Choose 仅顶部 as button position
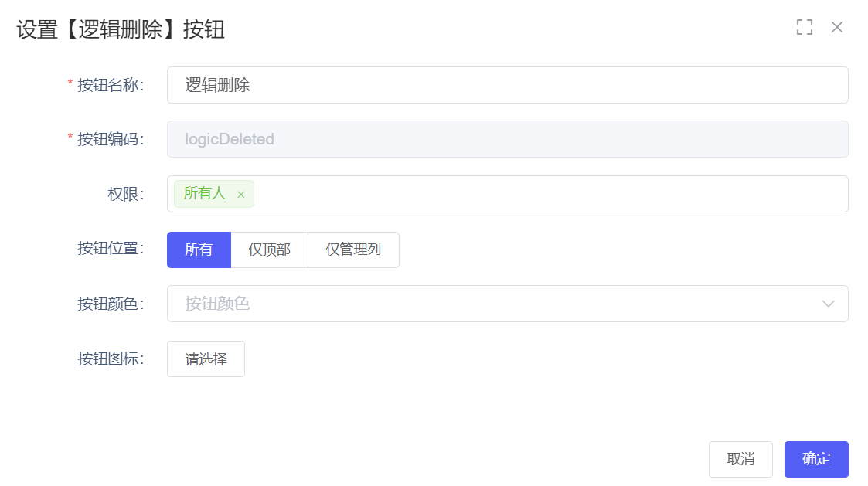 269,250
